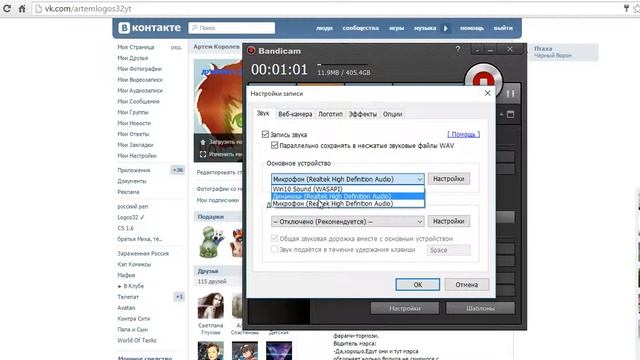
Task: Click the fullscreen icon under pause button
Action: [x=510, y=115]
